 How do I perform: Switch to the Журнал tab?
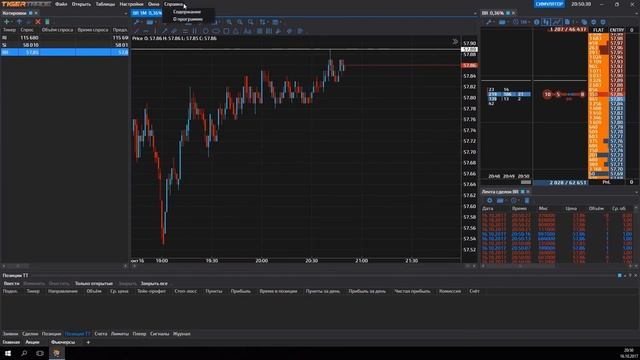[x=181, y=334]
